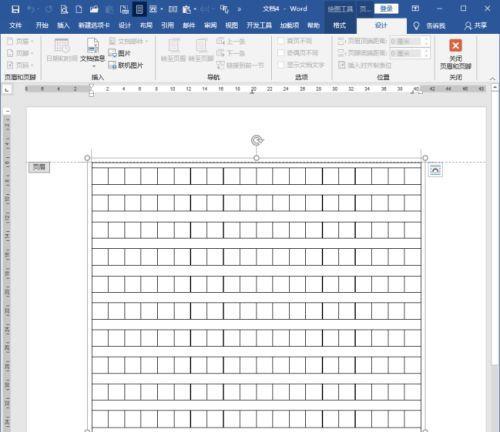Toggle 奇偶页不同 odd-even pages checkbox
The image size is (500, 432).
(x=281, y=53)
